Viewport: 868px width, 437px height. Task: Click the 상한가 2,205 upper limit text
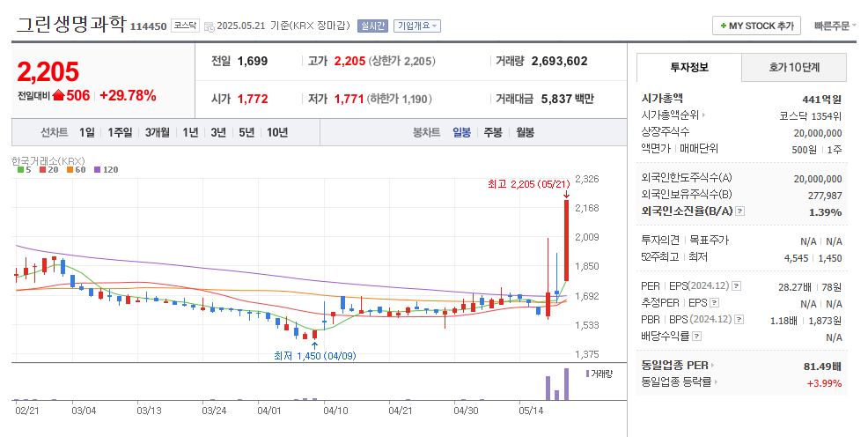click(x=403, y=62)
